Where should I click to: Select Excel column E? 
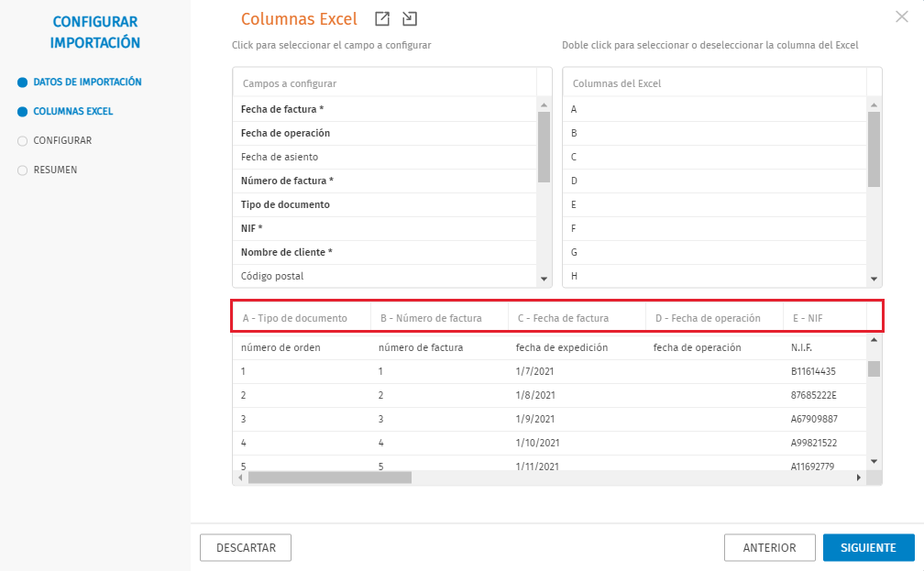(x=715, y=204)
